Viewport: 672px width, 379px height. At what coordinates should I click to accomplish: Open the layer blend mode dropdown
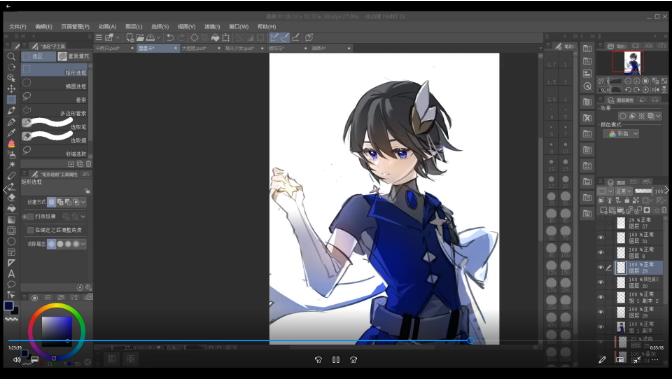(x=624, y=191)
